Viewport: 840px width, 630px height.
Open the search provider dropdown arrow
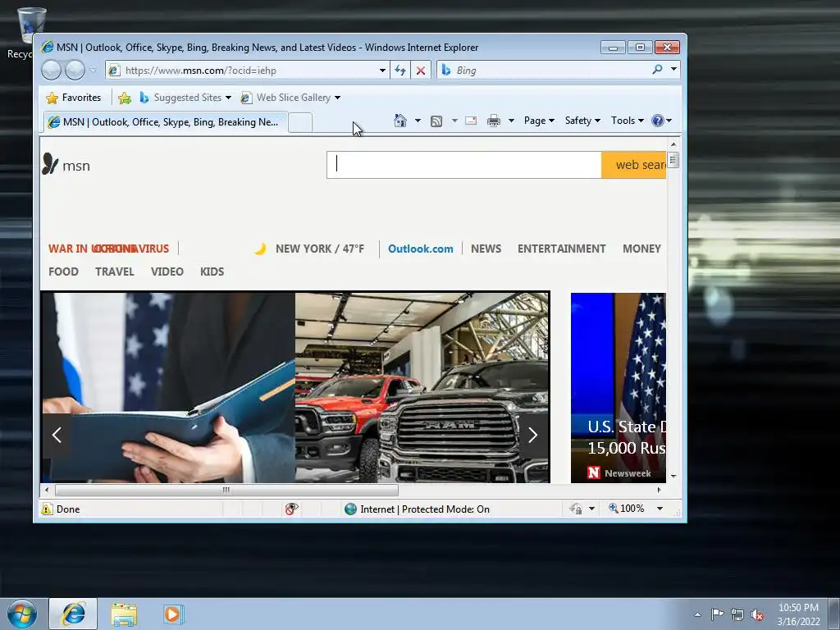[674, 69]
